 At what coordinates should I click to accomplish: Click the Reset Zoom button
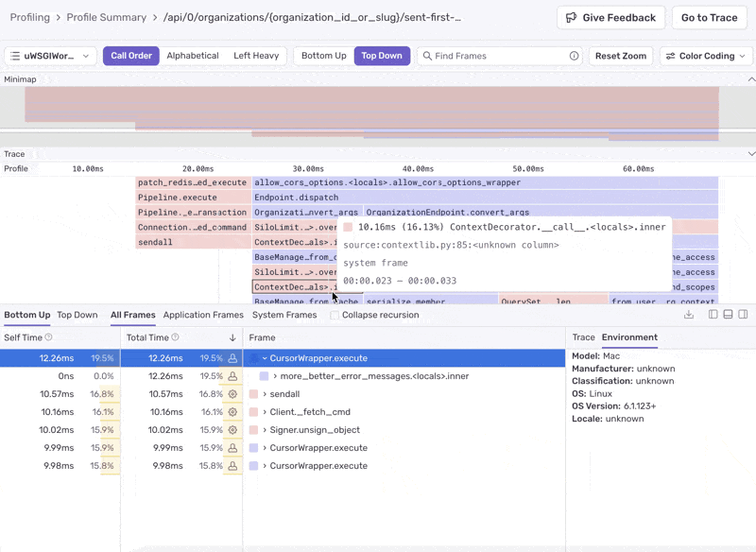point(621,56)
